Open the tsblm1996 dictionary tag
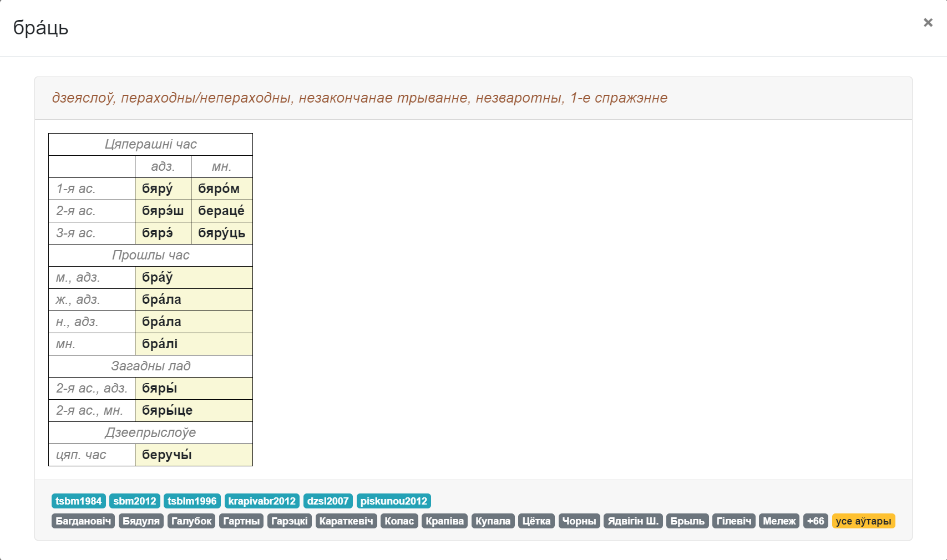This screenshot has height=560, width=947. point(192,501)
